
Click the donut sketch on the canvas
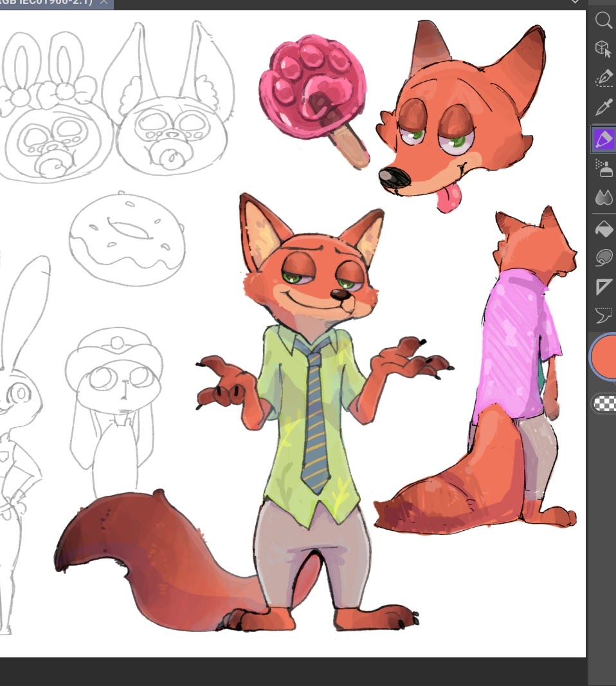127,239
